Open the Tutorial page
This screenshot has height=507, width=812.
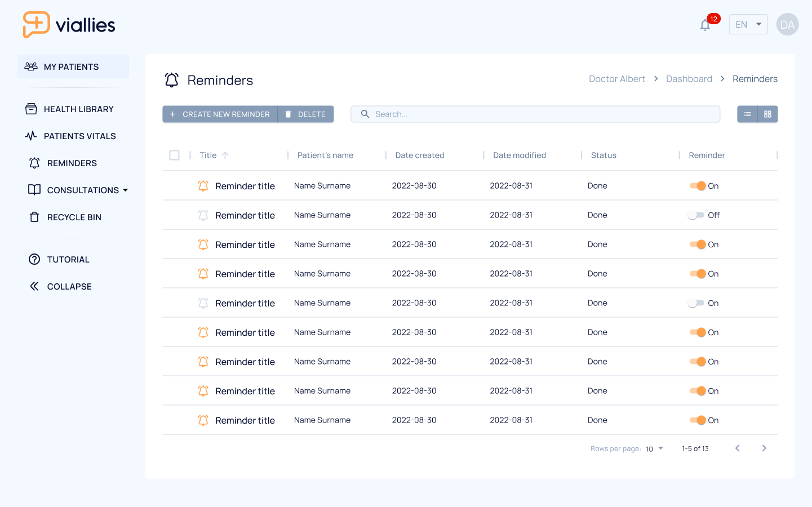[x=59, y=260]
